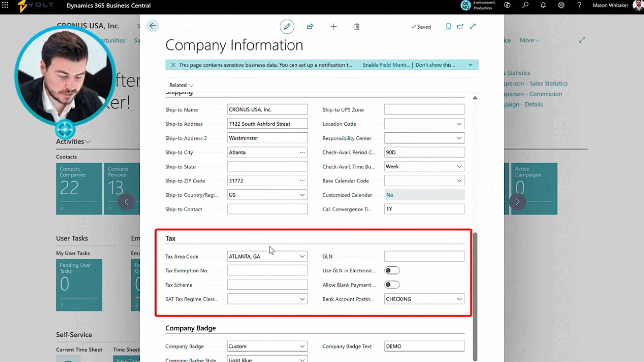Click the Tax section heading
The height and width of the screenshot is (362, 644).
click(170, 238)
